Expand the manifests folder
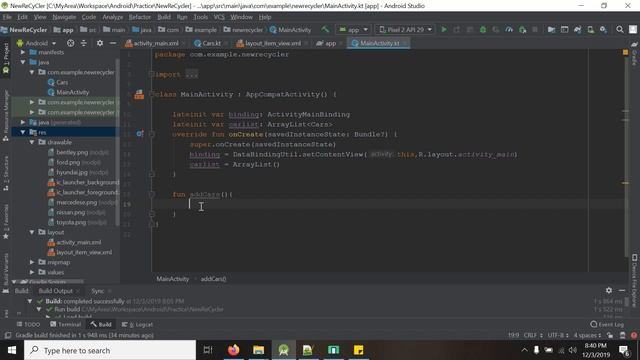Screen dimensions: 640x360 coord(23,52)
